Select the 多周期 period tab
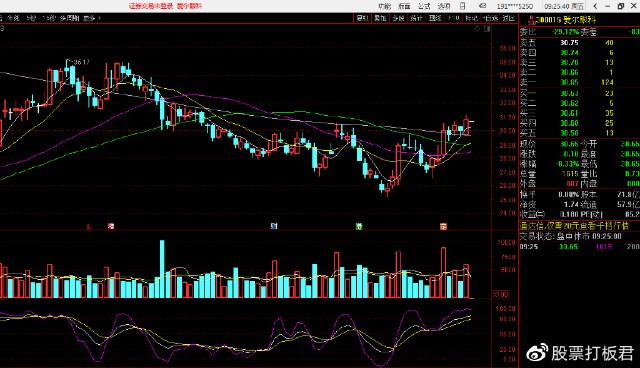The width and height of the screenshot is (640, 368). point(69,18)
